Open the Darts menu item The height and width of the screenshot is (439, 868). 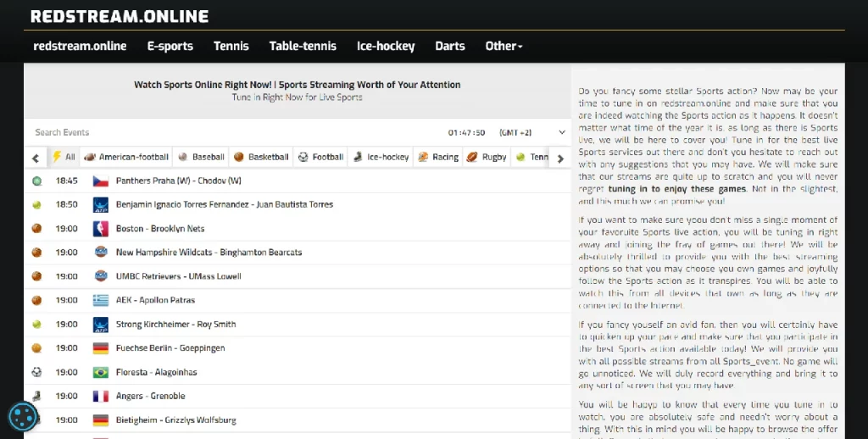coord(450,46)
